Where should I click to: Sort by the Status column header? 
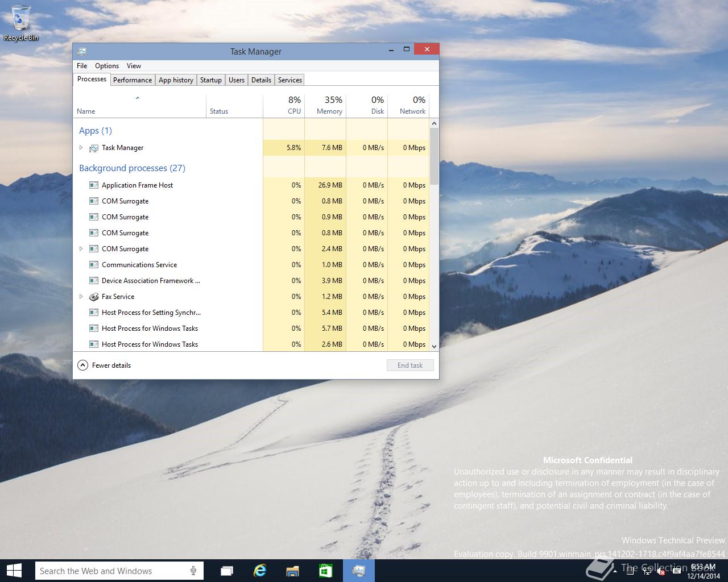coord(234,106)
